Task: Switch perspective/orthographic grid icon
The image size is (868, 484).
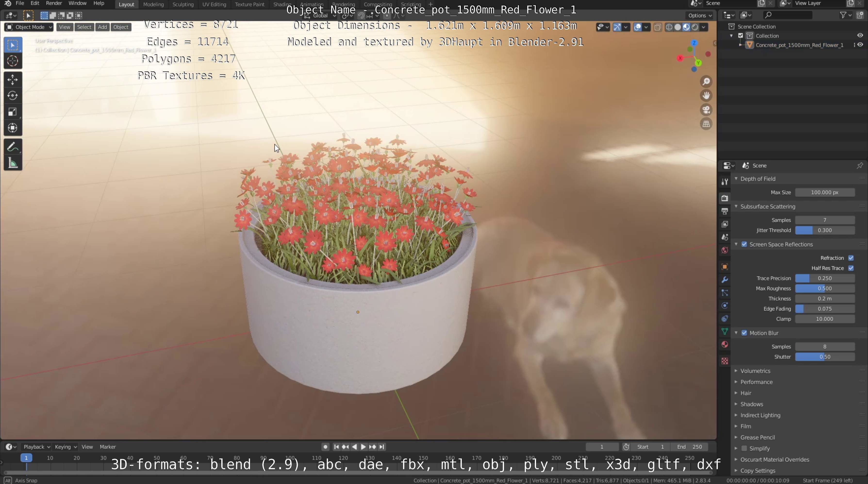Action: coord(706,124)
